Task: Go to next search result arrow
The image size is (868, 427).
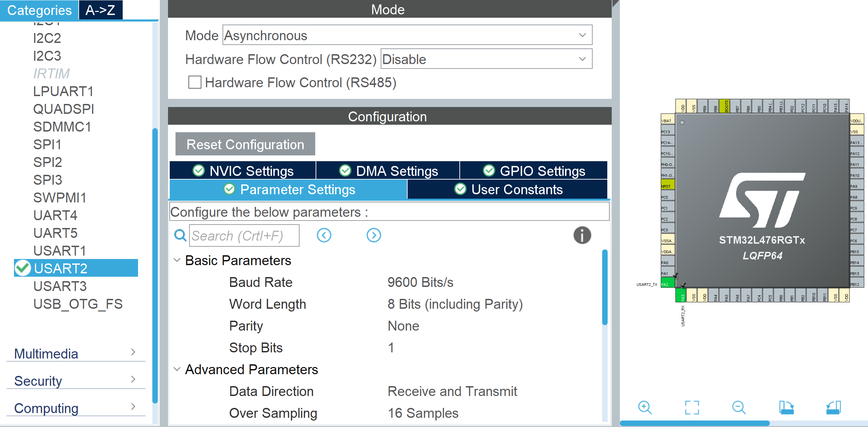Action: 374,235
